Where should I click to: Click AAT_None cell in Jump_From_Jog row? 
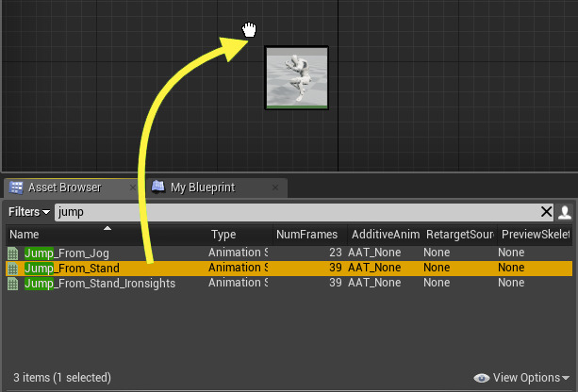(x=374, y=253)
